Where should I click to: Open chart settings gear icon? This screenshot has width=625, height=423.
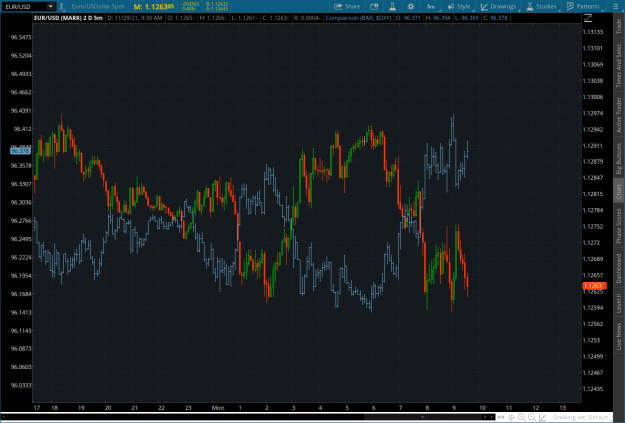pyautogui.click(x=411, y=6)
